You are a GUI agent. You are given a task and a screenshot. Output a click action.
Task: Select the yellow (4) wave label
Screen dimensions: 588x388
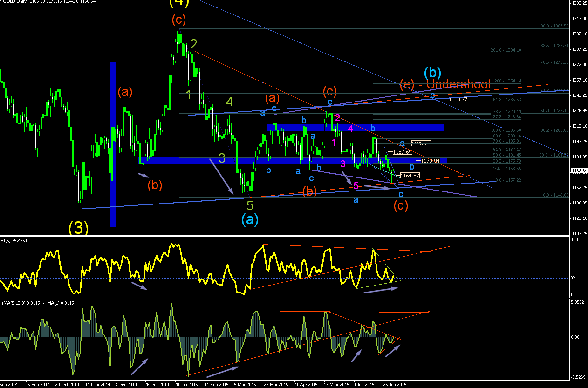coord(179,3)
